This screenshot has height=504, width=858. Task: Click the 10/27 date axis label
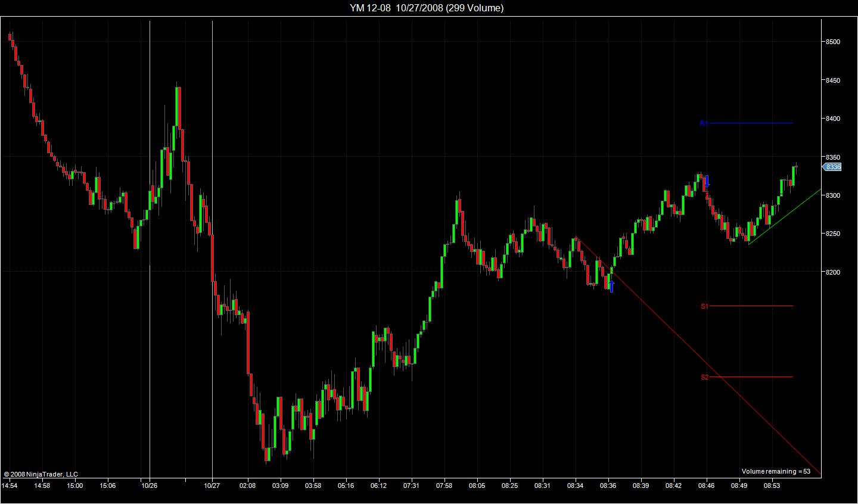coord(212,486)
